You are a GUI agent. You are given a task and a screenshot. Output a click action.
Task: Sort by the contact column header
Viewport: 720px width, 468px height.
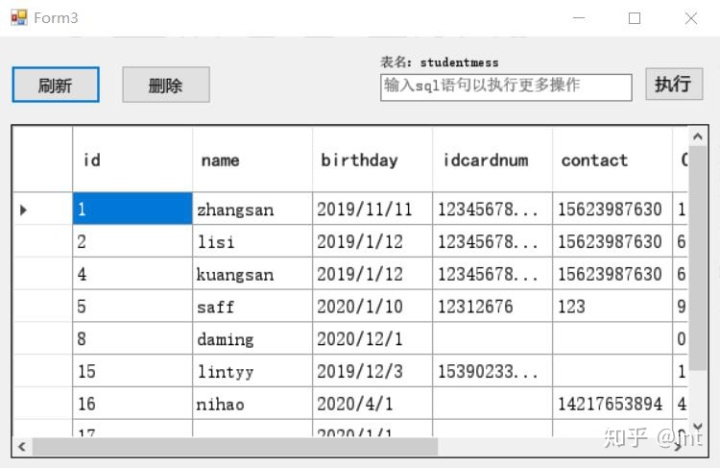tap(612, 160)
